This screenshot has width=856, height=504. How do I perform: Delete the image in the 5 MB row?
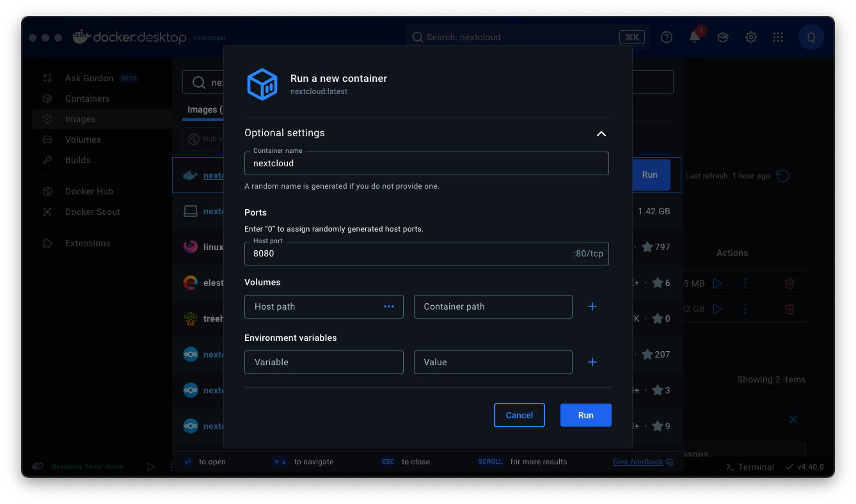789,283
